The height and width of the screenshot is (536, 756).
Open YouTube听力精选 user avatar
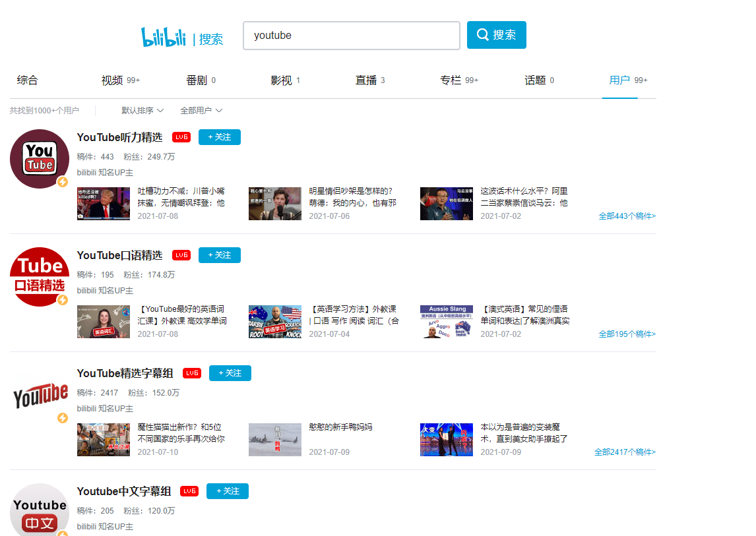[x=40, y=159]
